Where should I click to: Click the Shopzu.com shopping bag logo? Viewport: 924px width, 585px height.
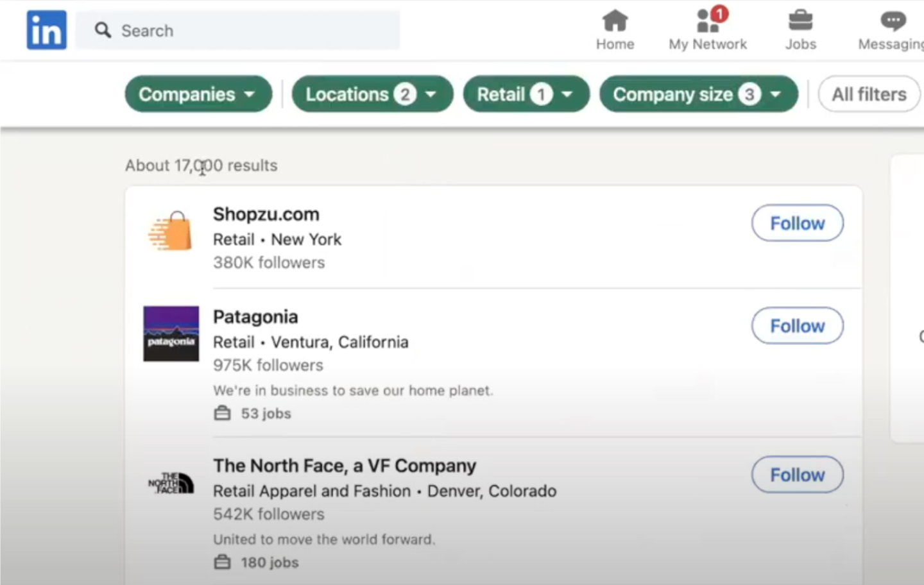click(x=170, y=231)
